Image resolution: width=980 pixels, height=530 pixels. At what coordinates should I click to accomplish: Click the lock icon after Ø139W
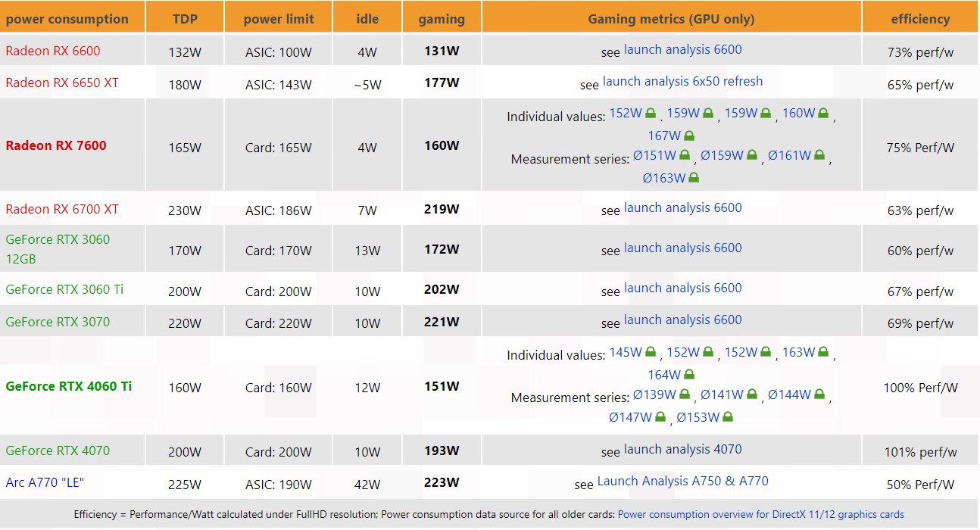point(684,395)
